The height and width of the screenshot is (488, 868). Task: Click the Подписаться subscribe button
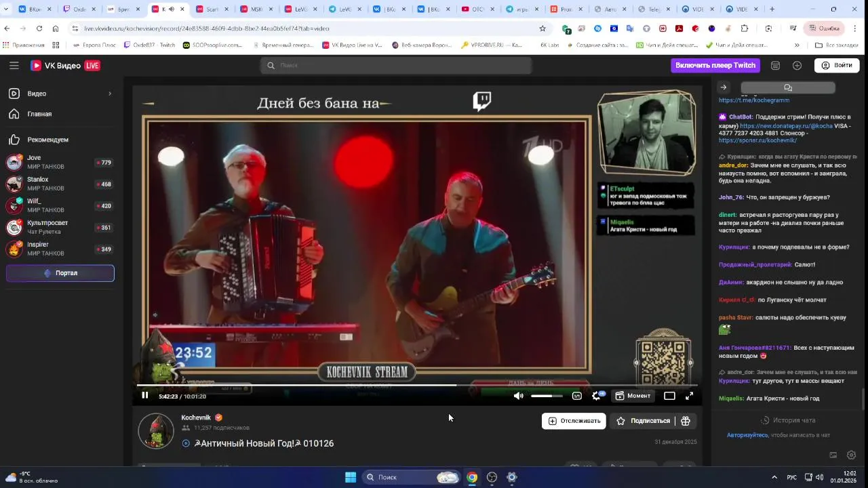pyautogui.click(x=643, y=421)
